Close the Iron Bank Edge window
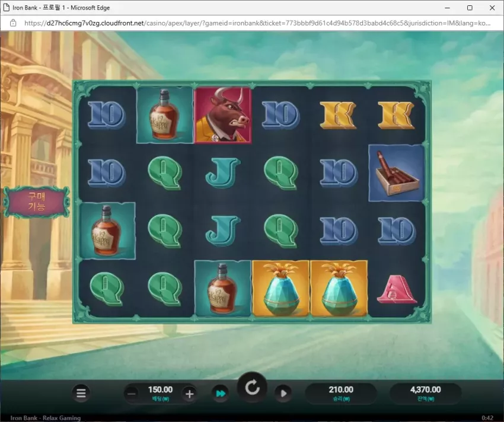The image size is (504, 422). [492, 8]
